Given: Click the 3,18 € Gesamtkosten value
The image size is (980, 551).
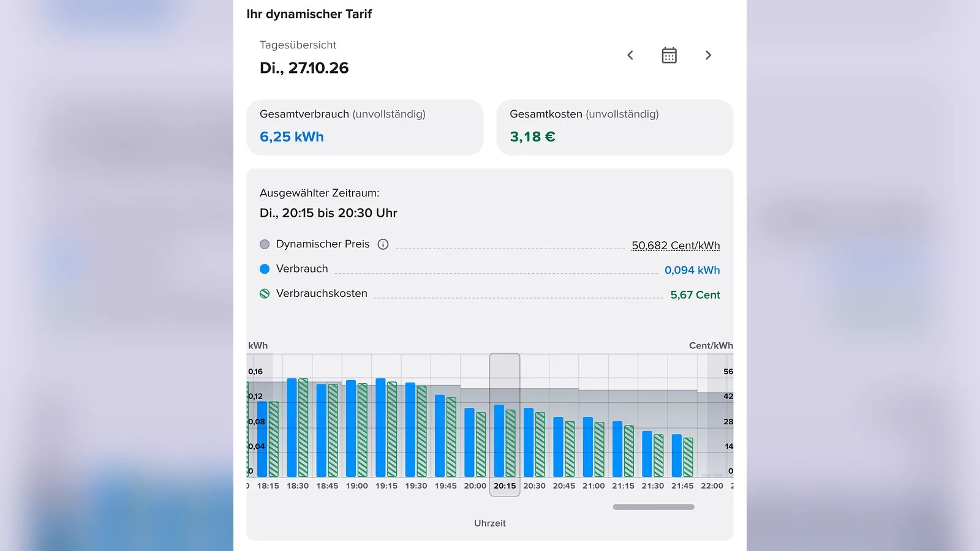Looking at the screenshot, I should pyautogui.click(x=532, y=137).
